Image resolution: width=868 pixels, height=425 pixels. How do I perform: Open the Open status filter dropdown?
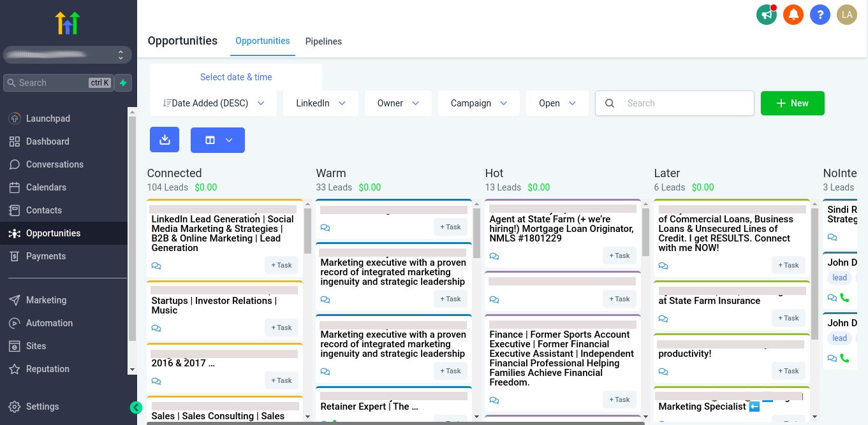click(557, 103)
